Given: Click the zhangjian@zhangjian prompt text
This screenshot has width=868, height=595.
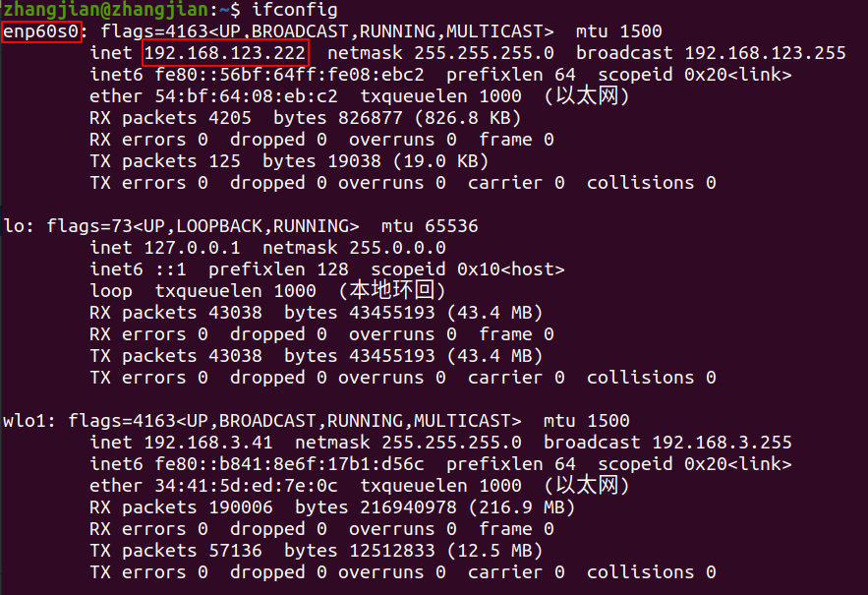Looking at the screenshot, I should pyautogui.click(x=105, y=10).
